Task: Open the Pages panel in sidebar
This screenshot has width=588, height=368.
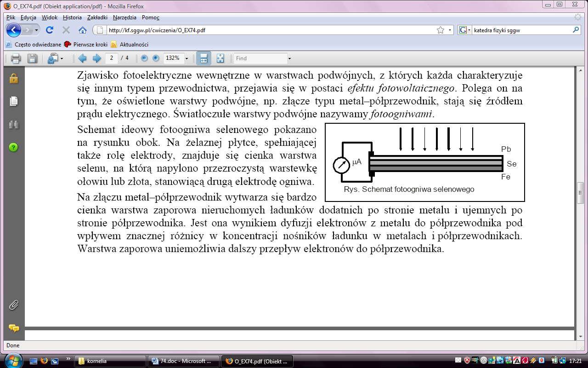Action: point(14,101)
